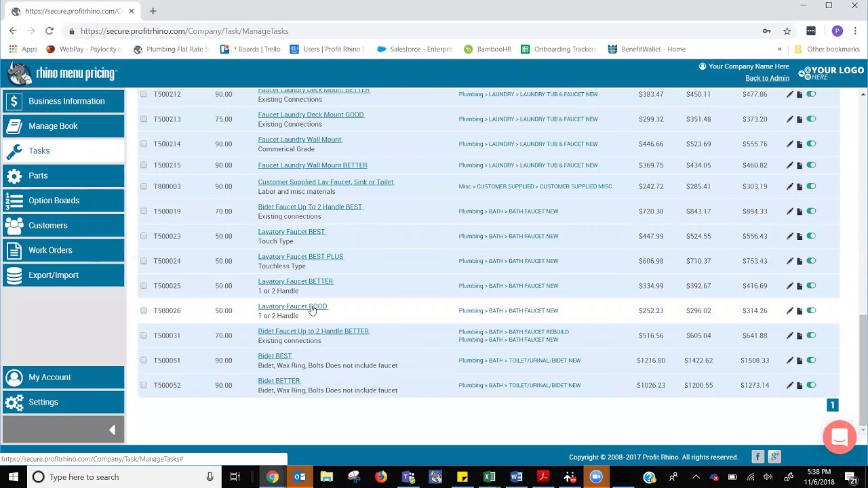Toggle active switch for task T500052
Viewport: 868px width, 488px height.
click(811, 385)
